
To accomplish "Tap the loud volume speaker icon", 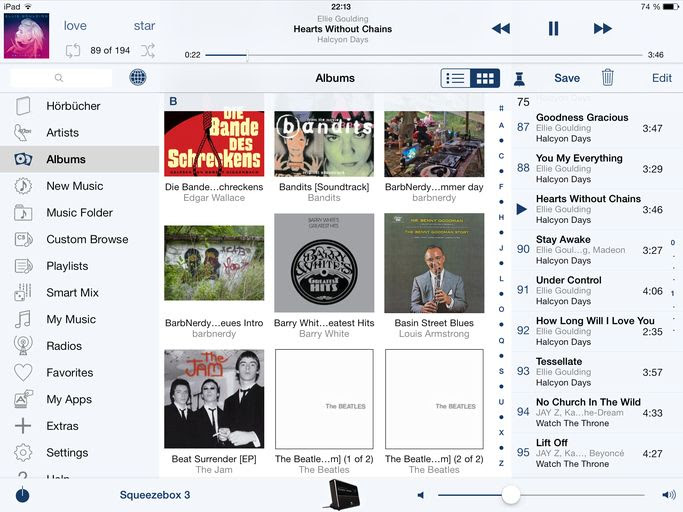I will [x=669, y=495].
